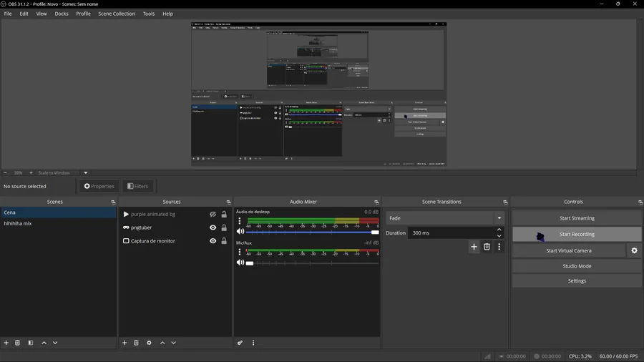Pop out the Controls dock
The width and height of the screenshot is (644, 362).
click(x=640, y=202)
